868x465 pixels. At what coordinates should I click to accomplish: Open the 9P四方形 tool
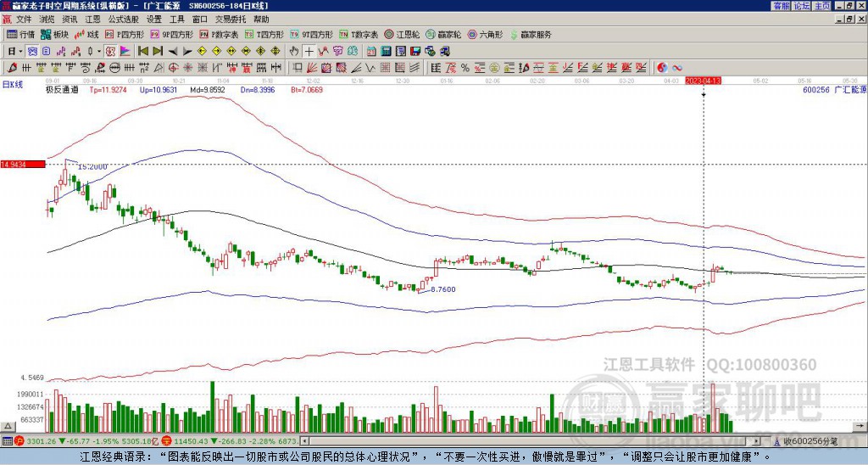pos(171,34)
